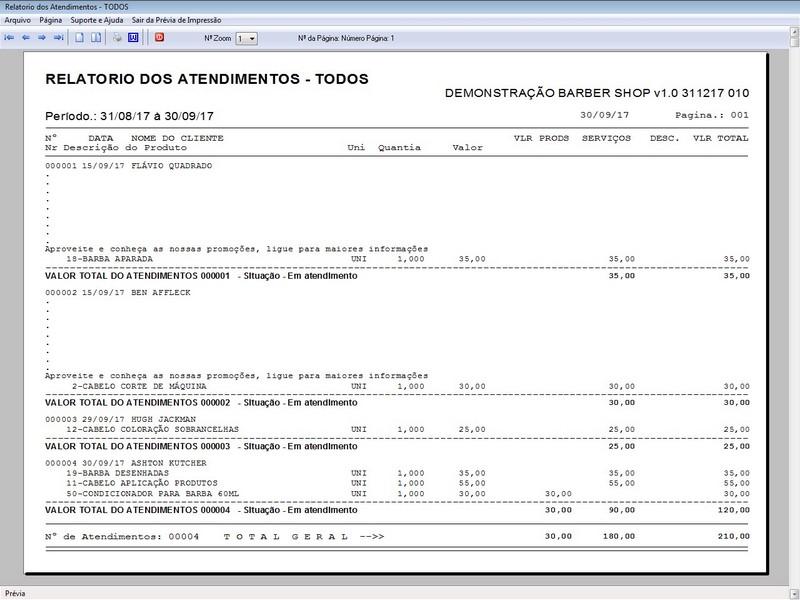Export report to Word icon
Image resolution: width=800 pixels, height=600 pixels.
point(133,38)
